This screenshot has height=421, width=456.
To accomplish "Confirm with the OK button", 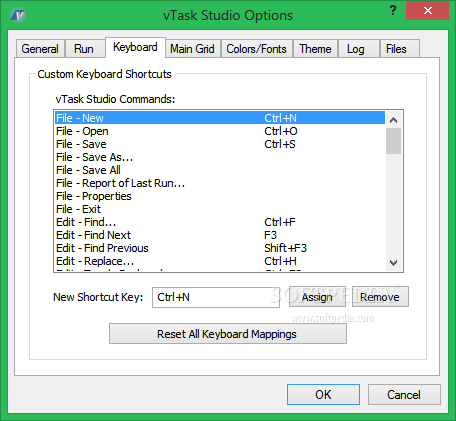I will [x=323, y=395].
